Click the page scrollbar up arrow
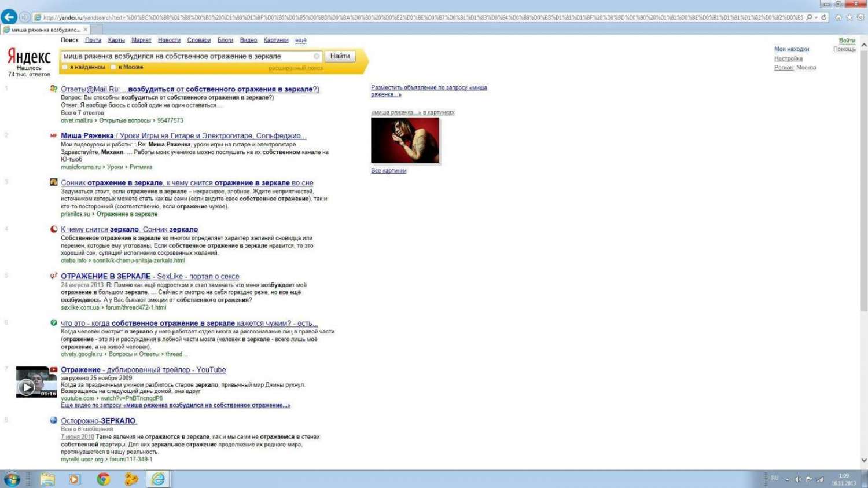Viewport: 868px width, 488px height. [863, 45]
